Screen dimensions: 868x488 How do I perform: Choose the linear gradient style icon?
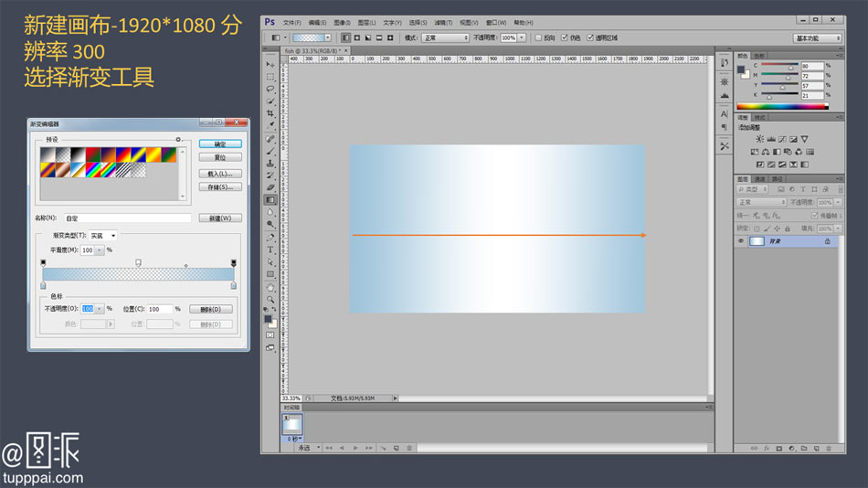[x=346, y=37]
